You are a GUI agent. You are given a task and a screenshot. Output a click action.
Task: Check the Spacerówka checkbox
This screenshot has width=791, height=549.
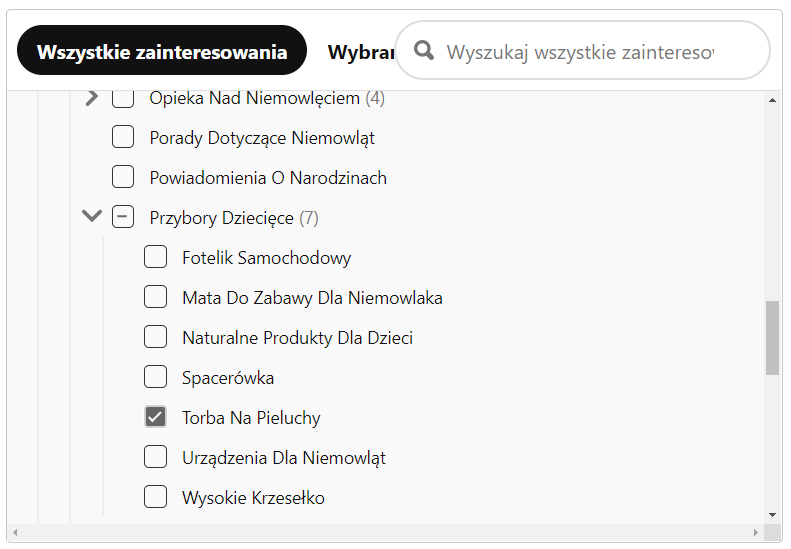155,377
